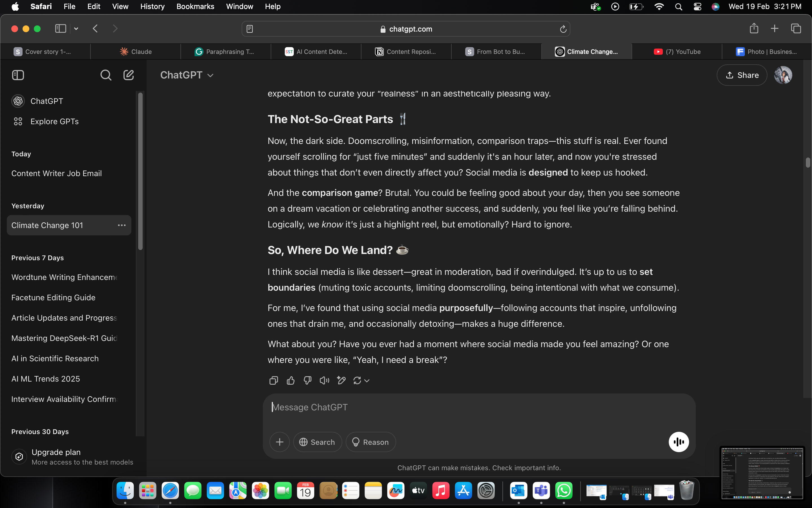Expand regenerate model options chevron
The height and width of the screenshot is (508, 812).
[367, 381]
